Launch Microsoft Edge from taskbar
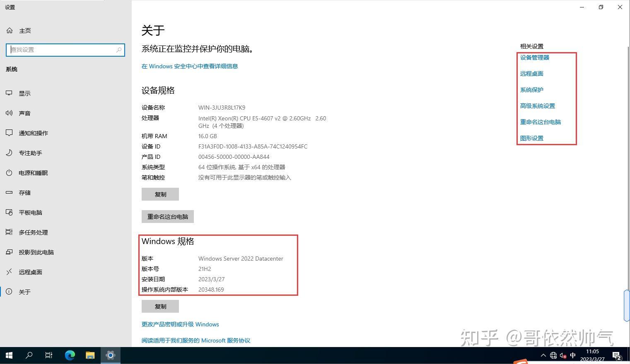This screenshot has width=630, height=364. [x=70, y=355]
